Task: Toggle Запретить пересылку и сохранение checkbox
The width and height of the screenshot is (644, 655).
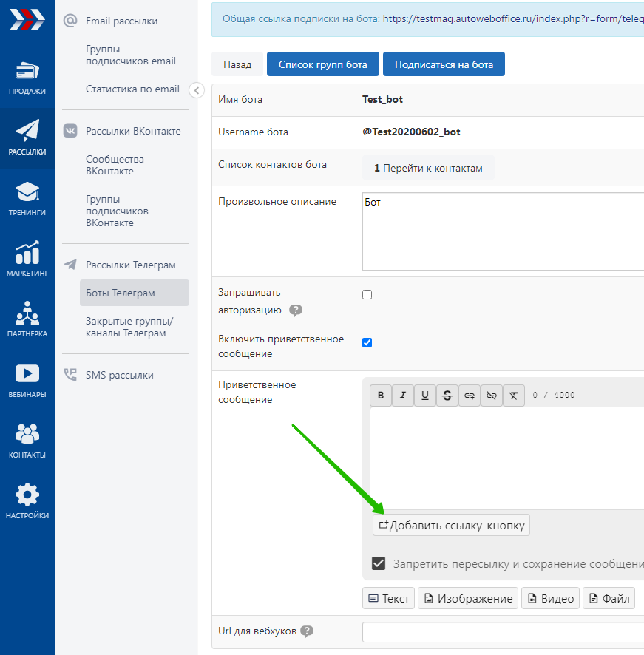Action: (x=379, y=563)
